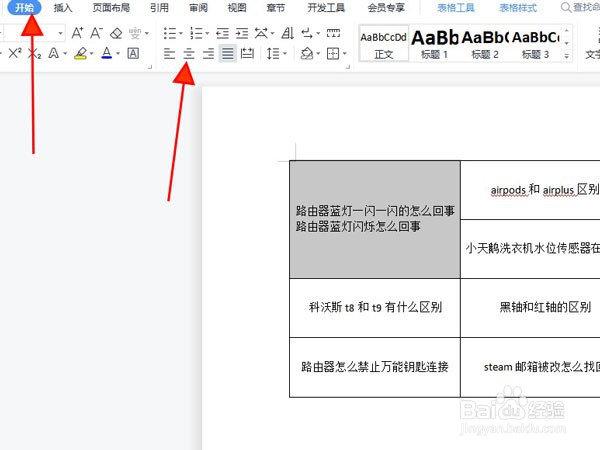
Task: Click the search (查找) box
Action: pos(580,7)
